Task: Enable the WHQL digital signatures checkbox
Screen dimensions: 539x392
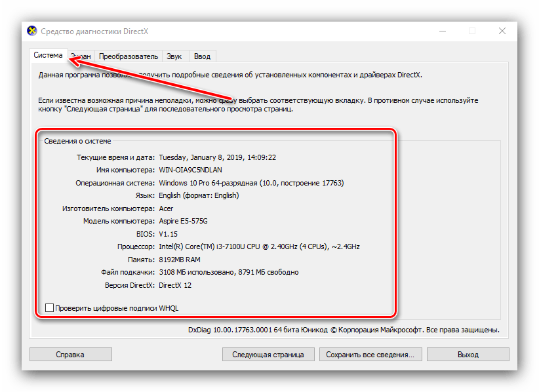Action: [x=50, y=307]
